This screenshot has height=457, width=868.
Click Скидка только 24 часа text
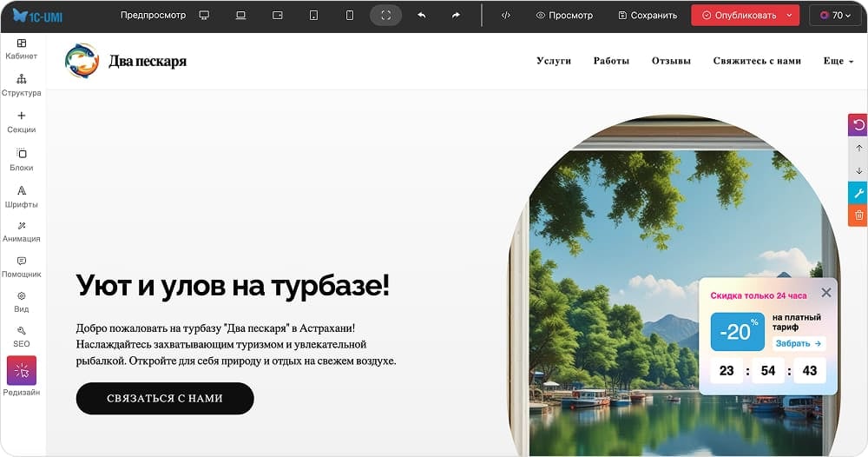click(759, 295)
